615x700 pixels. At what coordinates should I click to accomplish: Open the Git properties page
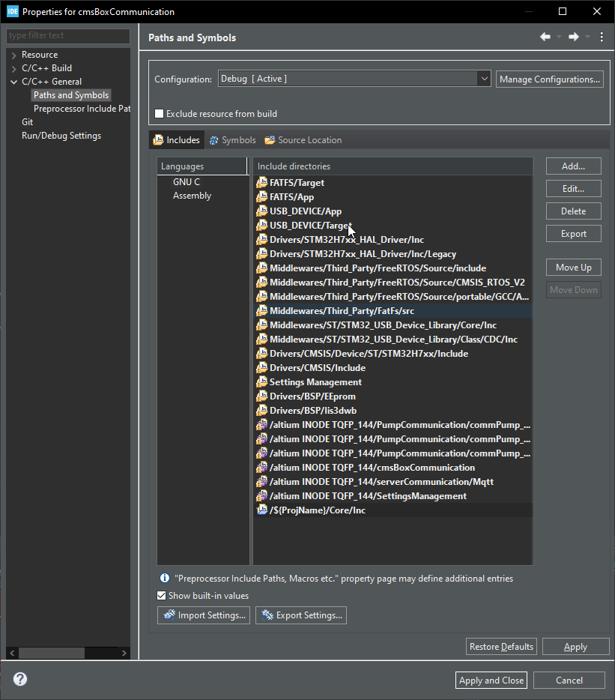pos(27,122)
